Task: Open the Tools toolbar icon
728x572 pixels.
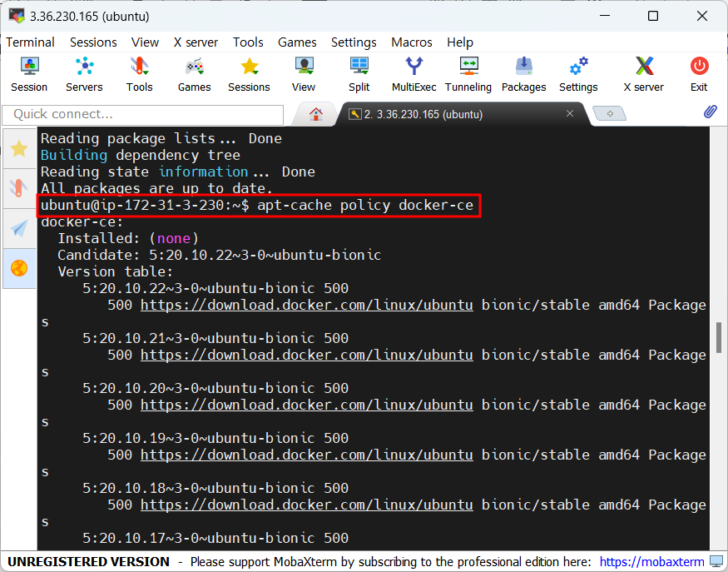Action: (139, 74)
